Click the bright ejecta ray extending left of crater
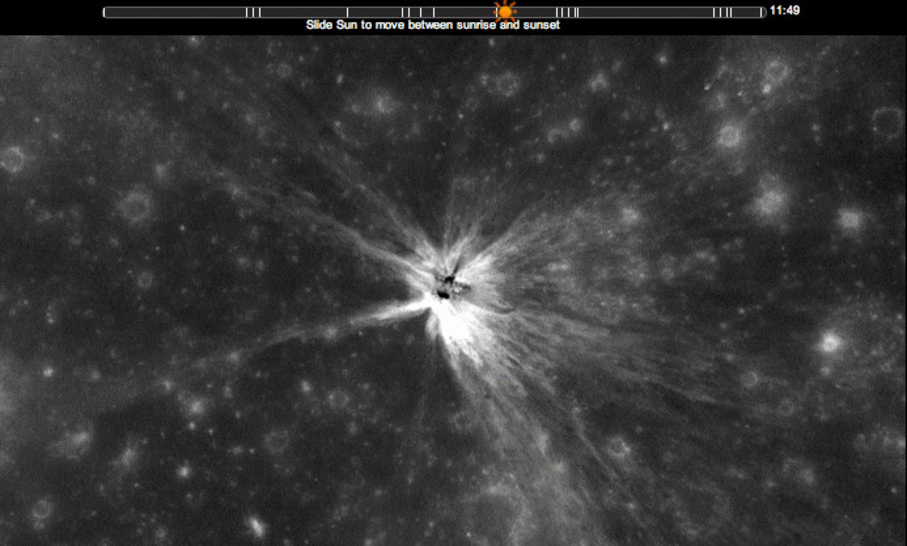Image resolution: width=907 pixels, height=546 pixels. pyautogui.click(x=360, y=322)
